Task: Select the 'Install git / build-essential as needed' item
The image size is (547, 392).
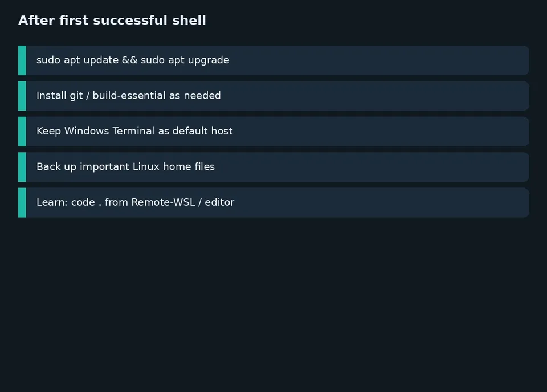Action: tap(273, 96)
